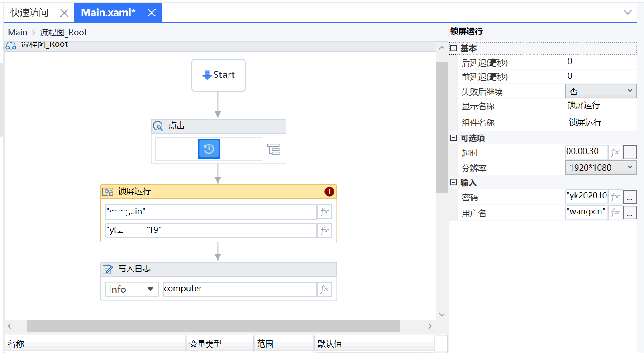This screenshot has height=353, width=644.
Task: Open ellipsis editor for 用户名
Action: pyautogui.click(x=630, y=213)
